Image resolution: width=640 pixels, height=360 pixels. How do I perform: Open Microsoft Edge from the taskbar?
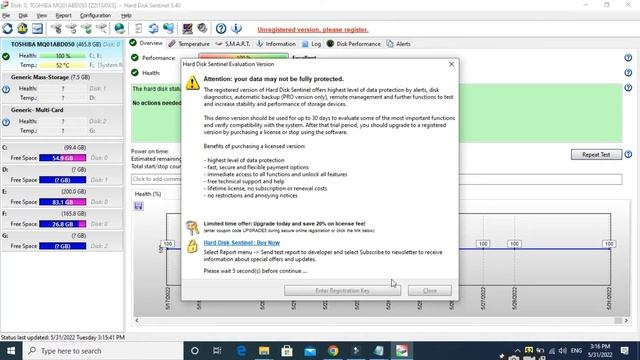(x=241, y=351)
